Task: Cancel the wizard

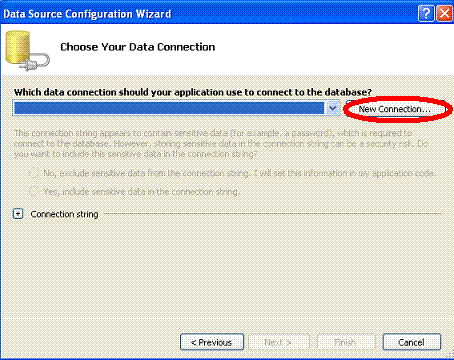Action: 412,342
